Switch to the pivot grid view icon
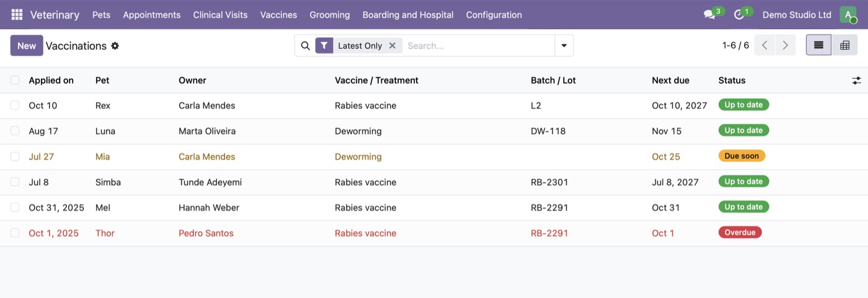868x298 pixels. [844, 45]
